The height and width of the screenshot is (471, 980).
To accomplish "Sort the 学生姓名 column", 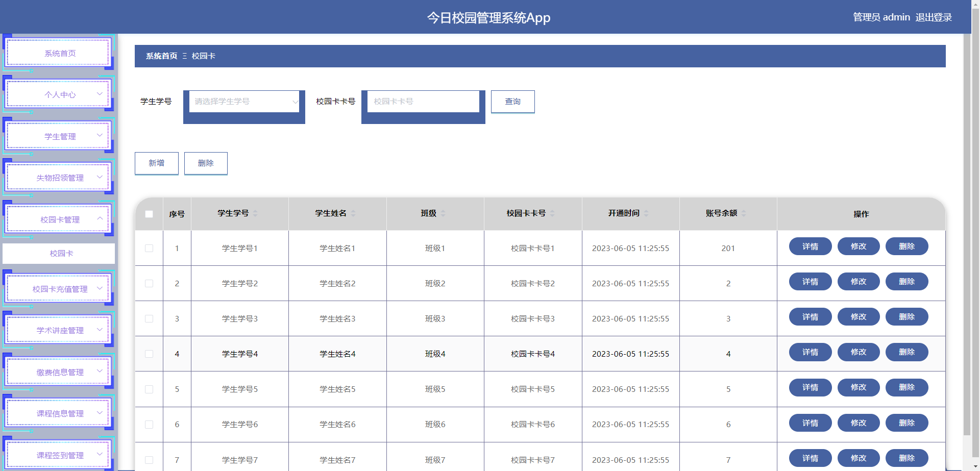I will (x=353, y=213).
